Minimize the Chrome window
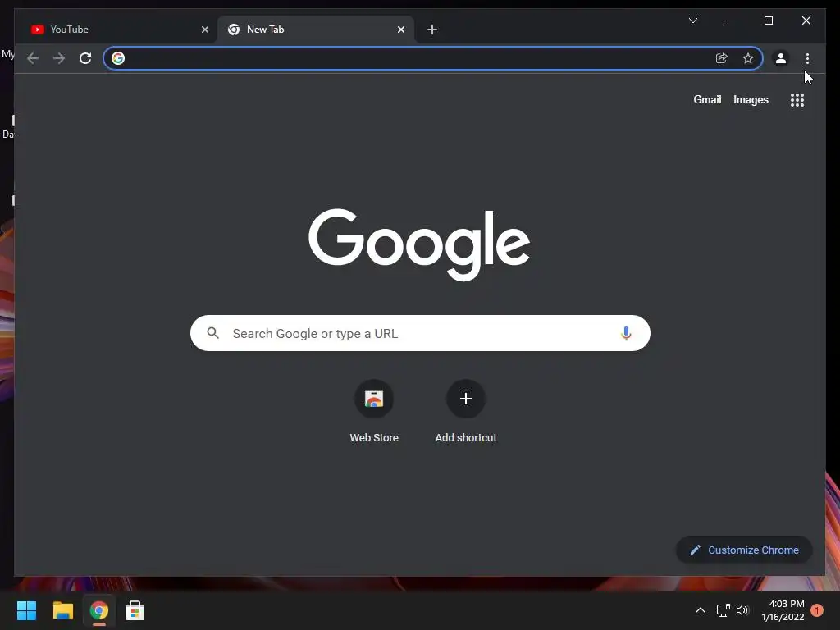 click(x=731, y=21)
